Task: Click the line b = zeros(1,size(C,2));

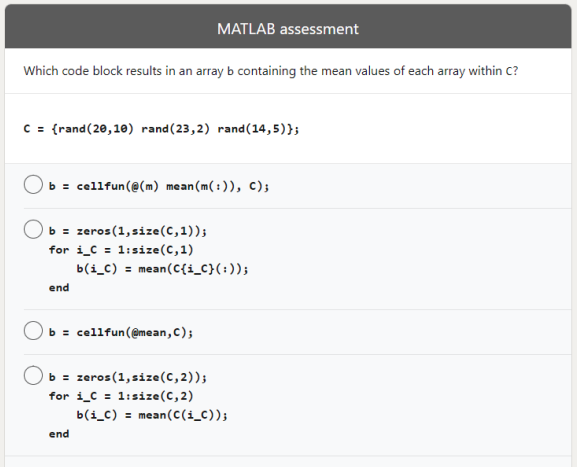Action: (128, 377)
